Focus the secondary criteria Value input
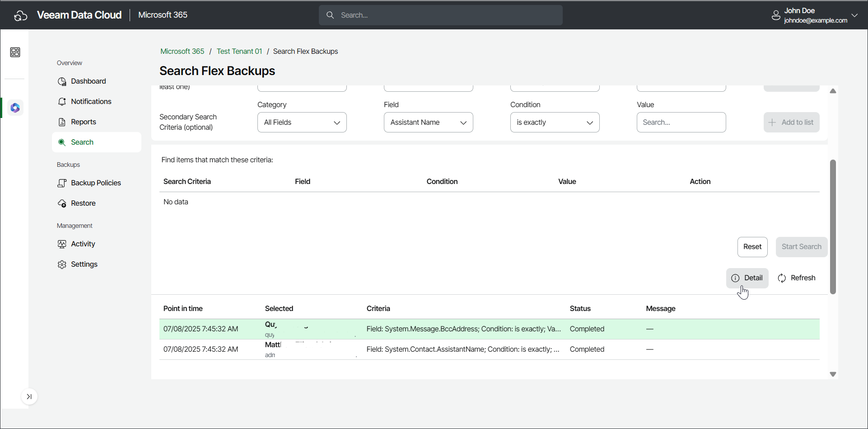Screen dimensions: 868x429 pos(681,123)
